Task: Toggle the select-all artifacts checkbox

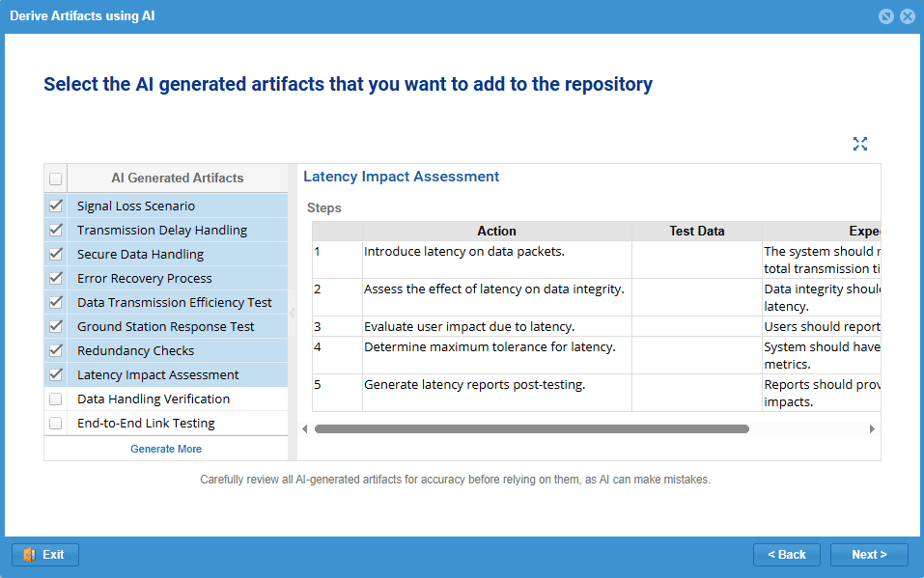Action: pyautogui.click(x=56, y=179)
